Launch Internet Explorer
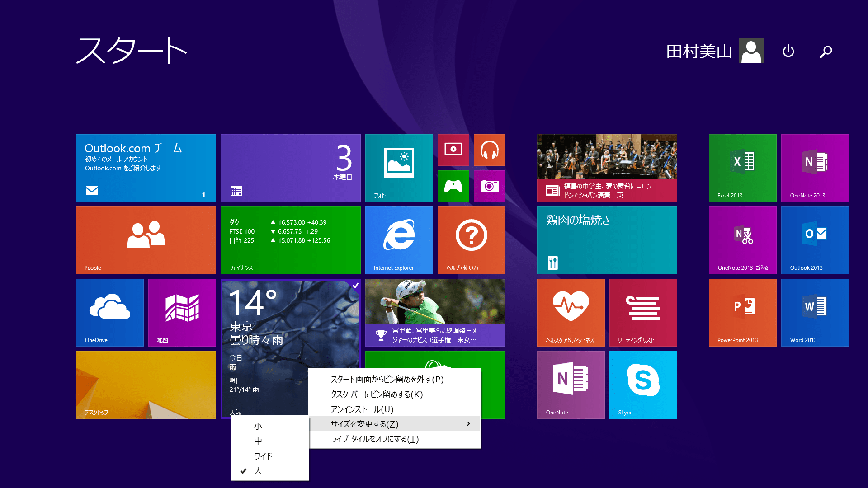 [399, 240]
